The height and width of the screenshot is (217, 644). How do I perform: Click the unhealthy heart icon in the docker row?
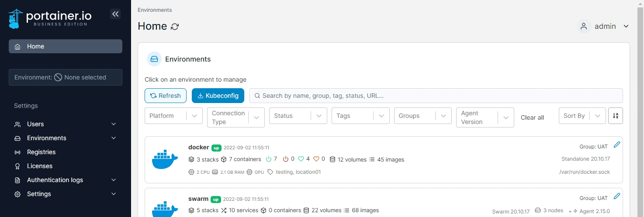coord(316,159)
